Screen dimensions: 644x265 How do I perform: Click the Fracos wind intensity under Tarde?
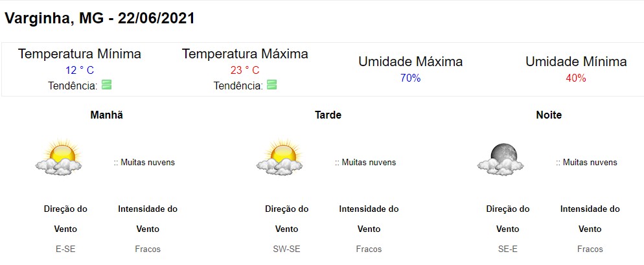(369, 249)
